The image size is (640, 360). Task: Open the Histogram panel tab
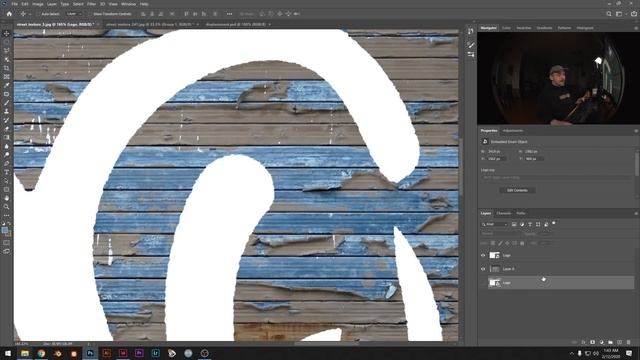(x=585, y=28)
